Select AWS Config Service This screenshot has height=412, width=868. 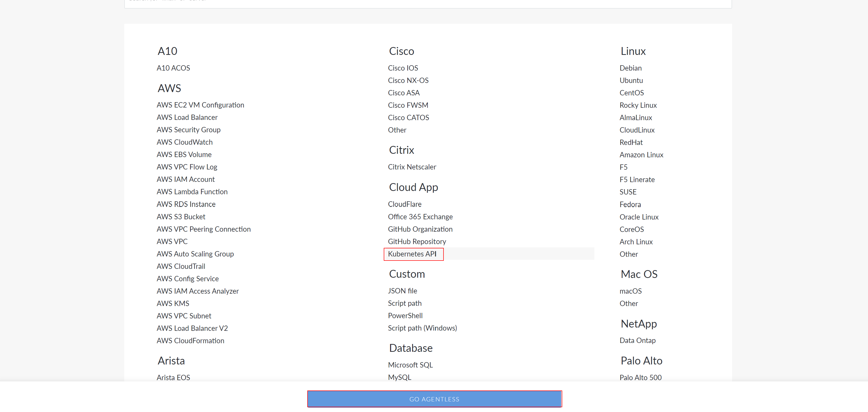pos(188,279)
